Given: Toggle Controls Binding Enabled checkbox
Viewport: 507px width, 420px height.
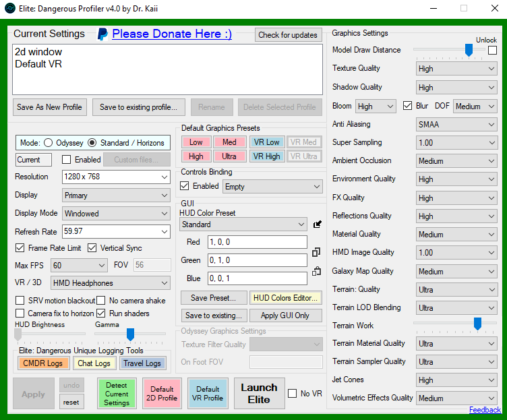Looking at the screenshot, I should point(184,186).
